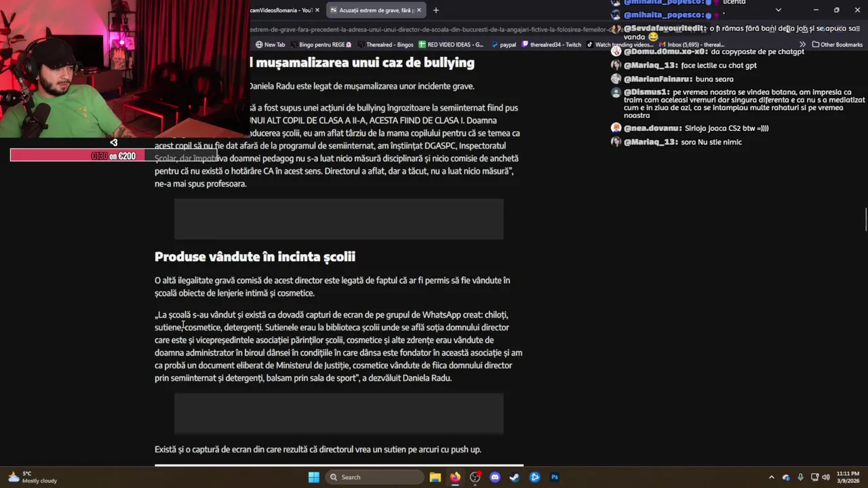Click sentence 'Există și o captură de ecran'

(318, 449)
